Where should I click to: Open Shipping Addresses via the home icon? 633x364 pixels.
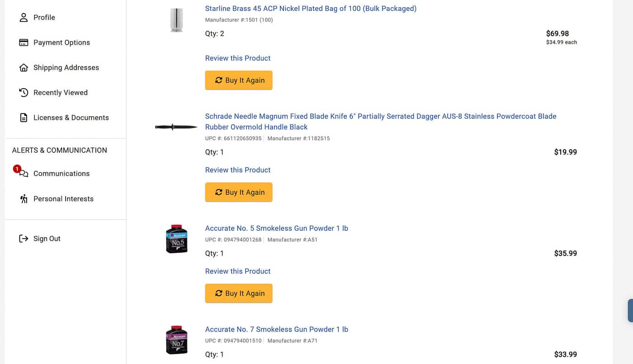tap(23, 67)
